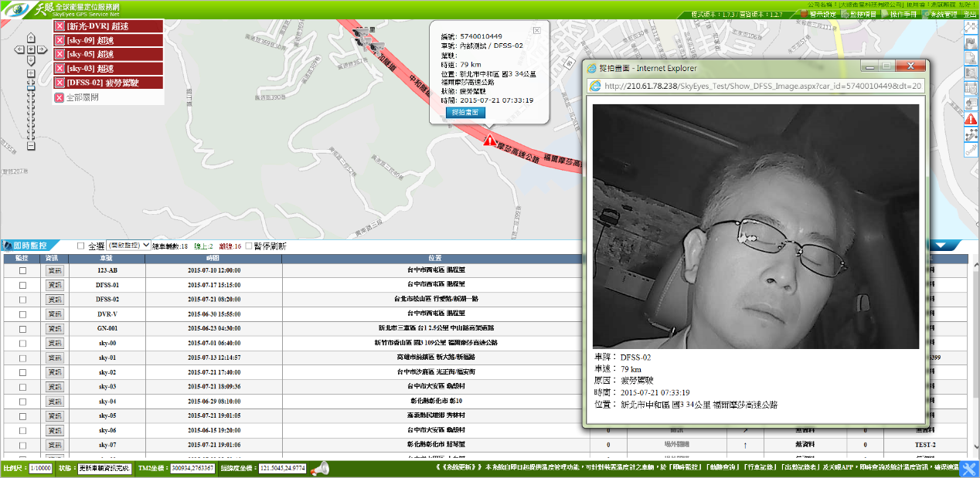The width and height of the screenshot is (980, 478).
Task: Click the captured driver image in popup
Action: click(x=756, y=226)
